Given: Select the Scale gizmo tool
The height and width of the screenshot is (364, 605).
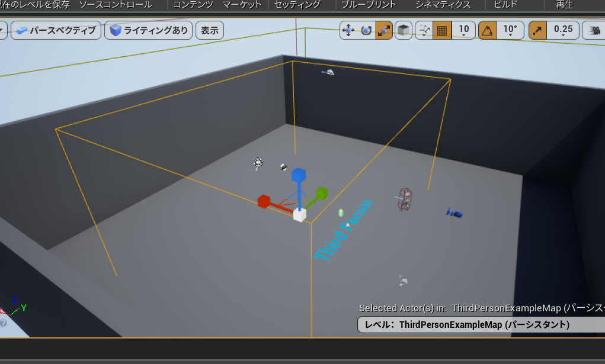Looking at the screenshot, I should (384, 30).
